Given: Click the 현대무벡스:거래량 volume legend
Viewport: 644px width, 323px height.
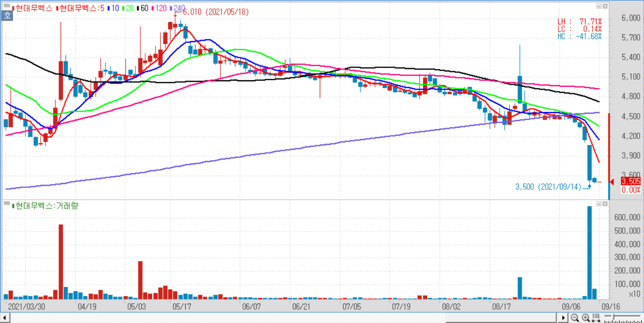Looking at the screenshot, I should 44,206.
